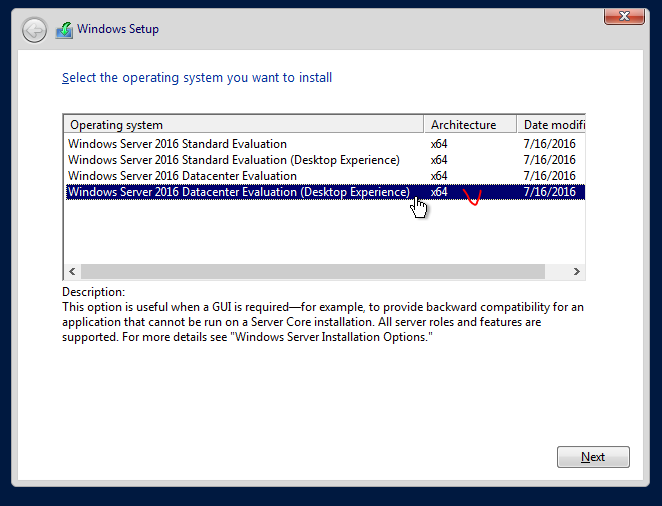Click 7/16/2016 in the Datacenter Evaluation row
Viewport: 662px width, 506px height.
pos(549,176)
